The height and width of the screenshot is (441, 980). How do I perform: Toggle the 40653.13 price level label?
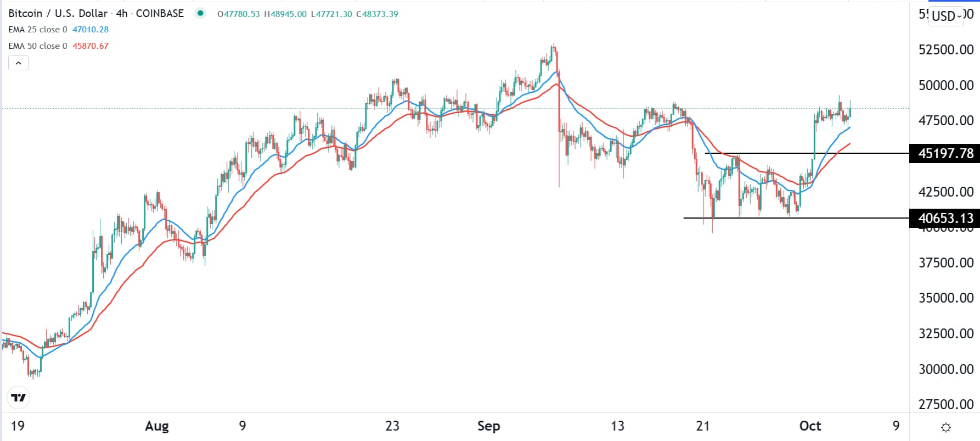pyautogui.click(x=944, y=217)
